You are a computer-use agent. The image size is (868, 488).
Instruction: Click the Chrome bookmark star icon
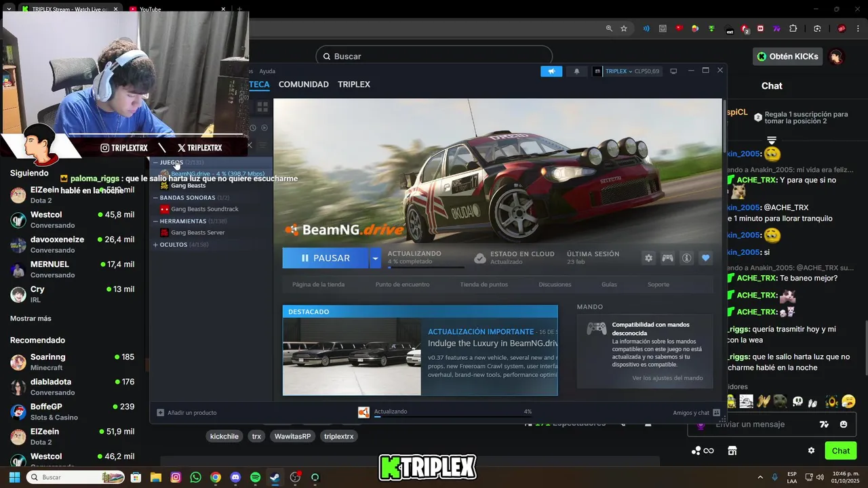pos(624,28)
